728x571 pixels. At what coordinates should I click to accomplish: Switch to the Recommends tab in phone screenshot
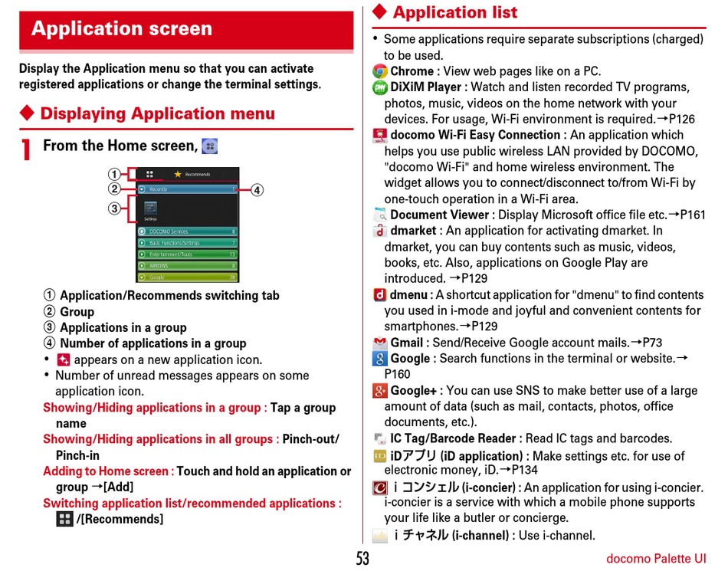point(192,174)
